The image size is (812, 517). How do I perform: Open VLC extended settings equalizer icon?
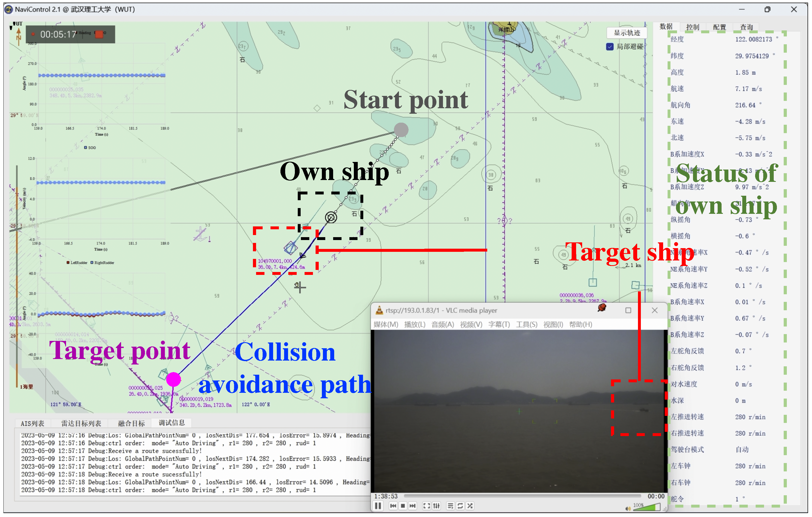(x=436, y=506)
